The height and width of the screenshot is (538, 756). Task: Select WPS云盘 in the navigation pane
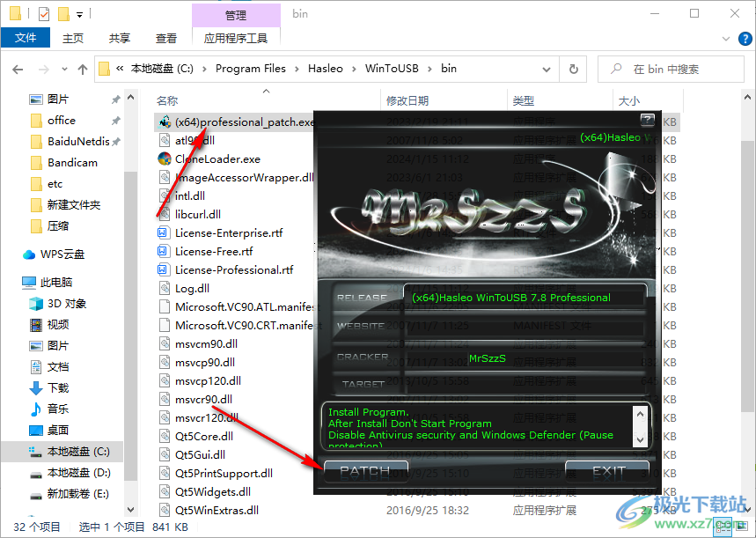pyautogui.click(x=62, y=254)
